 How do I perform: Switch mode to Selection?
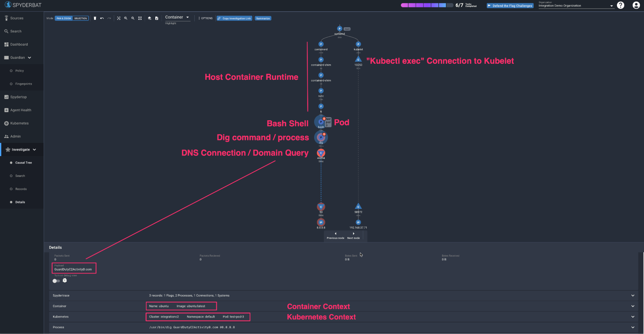click(81, 18)
